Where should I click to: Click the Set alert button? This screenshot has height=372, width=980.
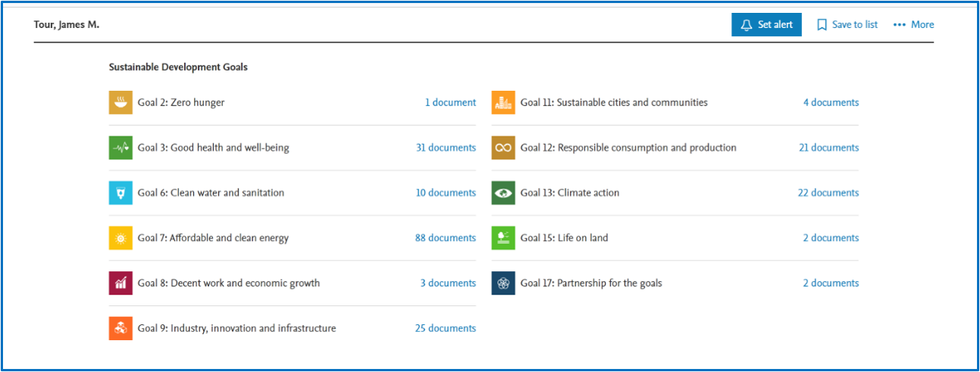pos(766,24)
